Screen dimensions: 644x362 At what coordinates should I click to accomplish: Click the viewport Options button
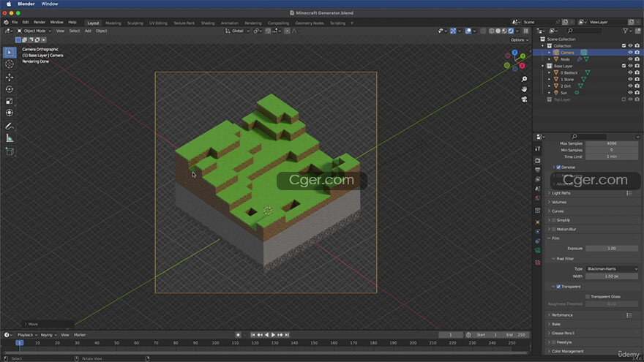(x=519, y=39)
